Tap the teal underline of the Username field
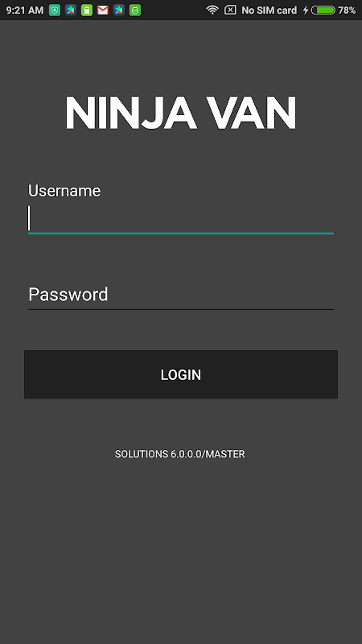362x644 pixels. [x=181, y=233]
